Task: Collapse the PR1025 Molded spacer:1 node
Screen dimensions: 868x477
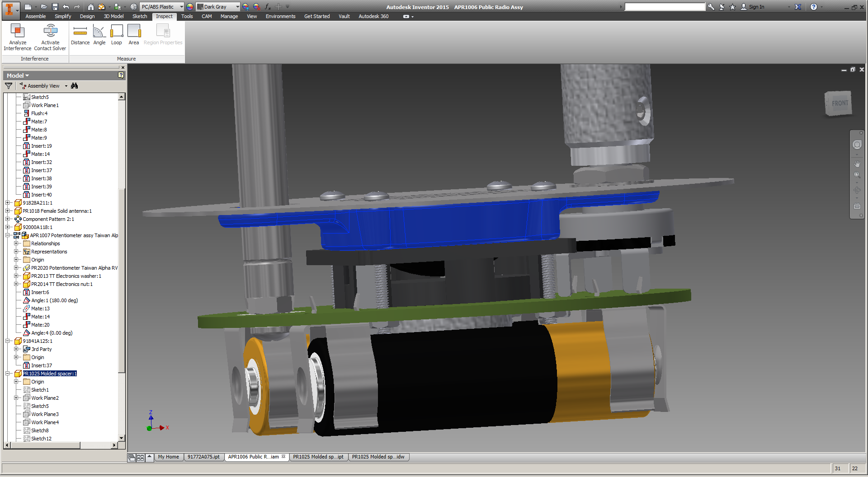Action: (x=7, y=374)
